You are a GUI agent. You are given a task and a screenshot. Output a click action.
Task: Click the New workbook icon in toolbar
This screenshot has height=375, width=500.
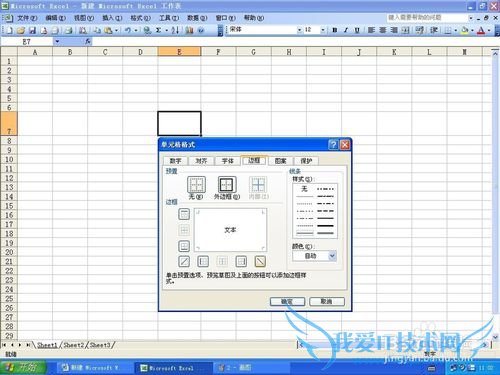[10, 30]
